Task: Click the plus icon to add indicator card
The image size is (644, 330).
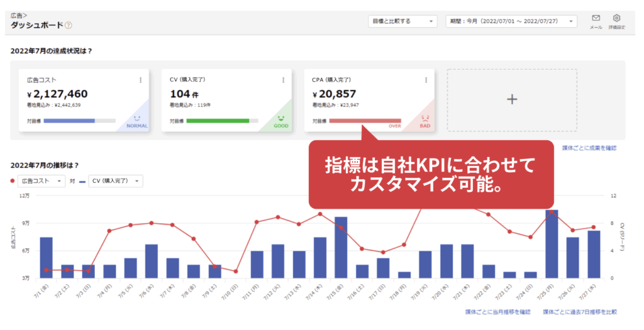Action: [x=512, y=99]
